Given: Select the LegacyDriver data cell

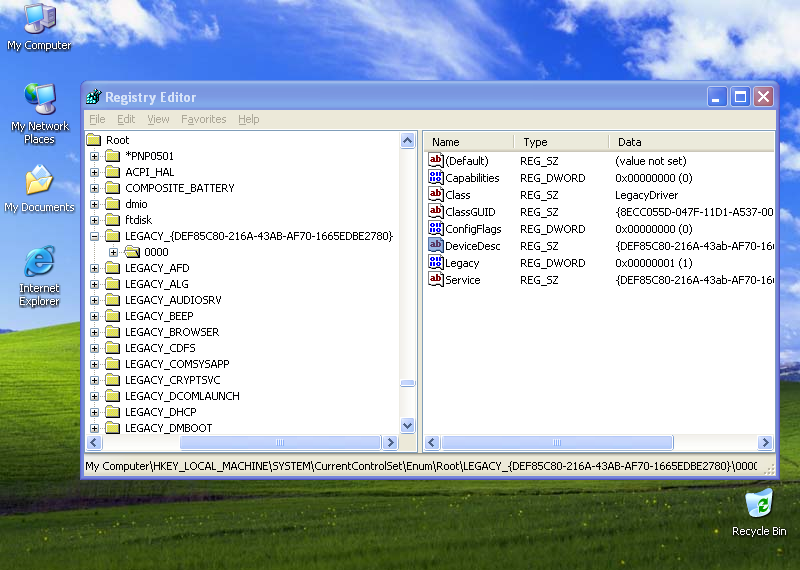Looking at the screenshot, I should (x=646, y=195).
